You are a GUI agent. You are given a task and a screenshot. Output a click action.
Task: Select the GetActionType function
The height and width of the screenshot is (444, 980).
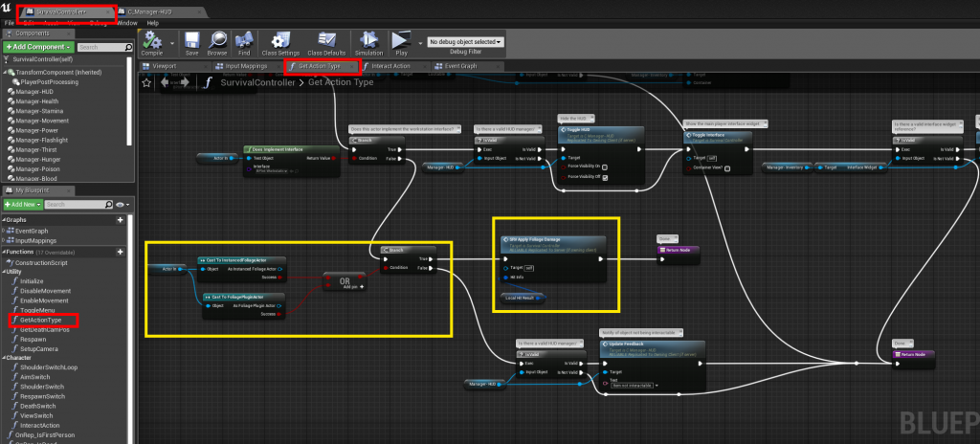tap(40, 319)
